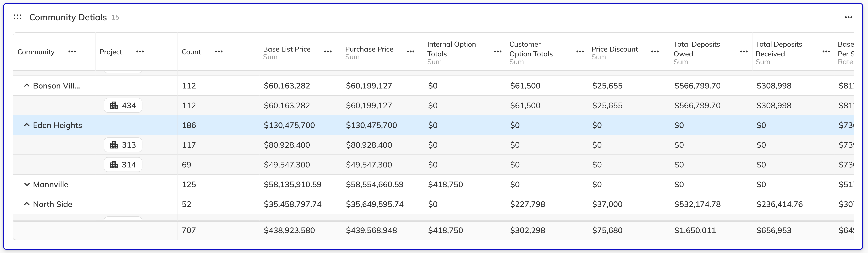Viewport: 868px width, 253px height.
Task: Open the Count column options menu
Action: (x=219, y=52)
